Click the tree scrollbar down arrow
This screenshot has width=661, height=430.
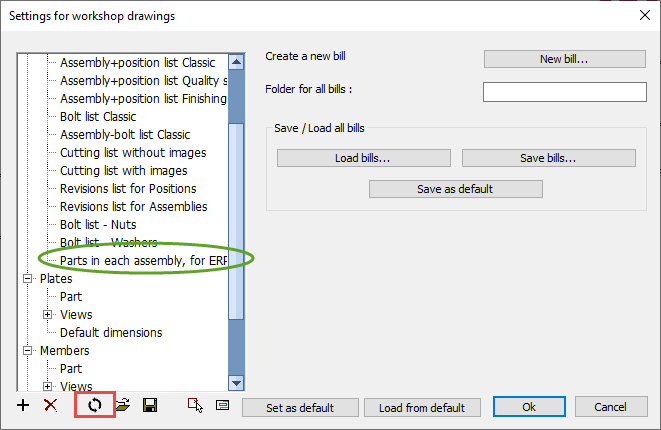click(x=236, y=383)
